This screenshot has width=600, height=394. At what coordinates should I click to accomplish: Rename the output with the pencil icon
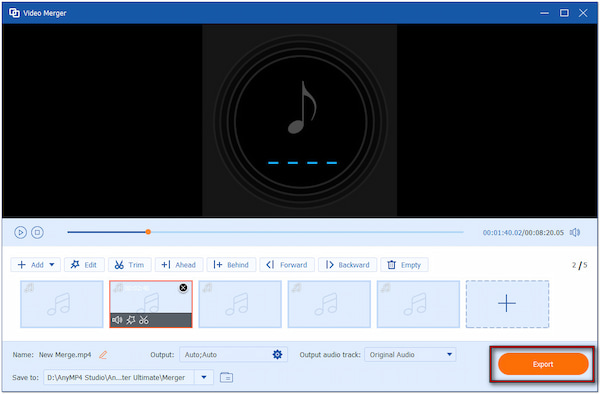(103, 355)
